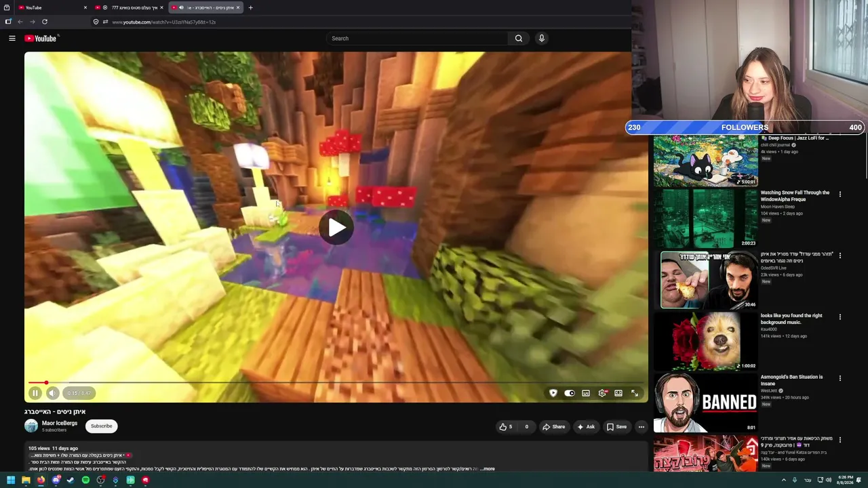Open the Ask AI button
The width and height of the screenshot is (868, 488).
586,427
